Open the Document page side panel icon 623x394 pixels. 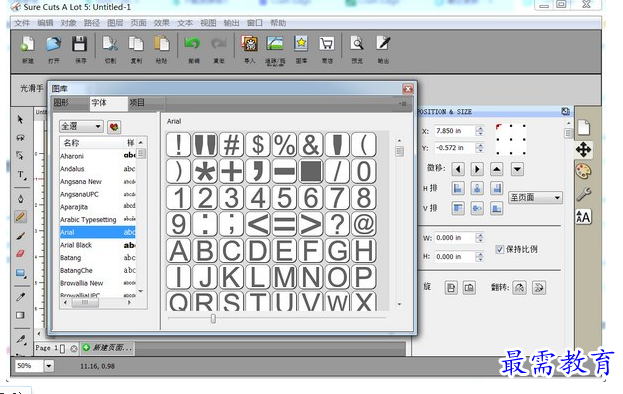click(583, 127)
